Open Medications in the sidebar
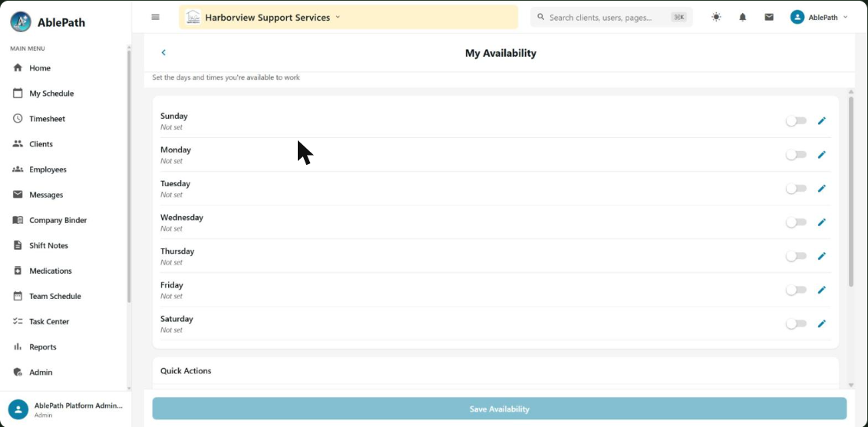The height and width of the screenshot is (427, 868). click(64, 271)
